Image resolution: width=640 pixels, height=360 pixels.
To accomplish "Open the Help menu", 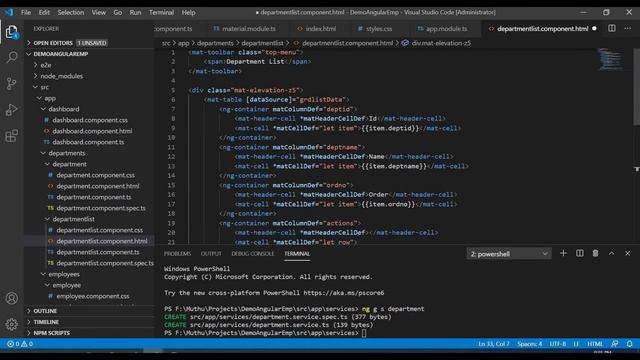I will (x=188, y=12).
